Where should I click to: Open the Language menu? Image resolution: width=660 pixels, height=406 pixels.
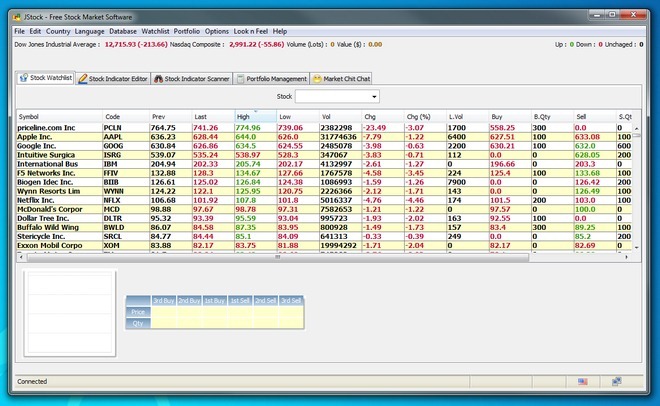89,31
